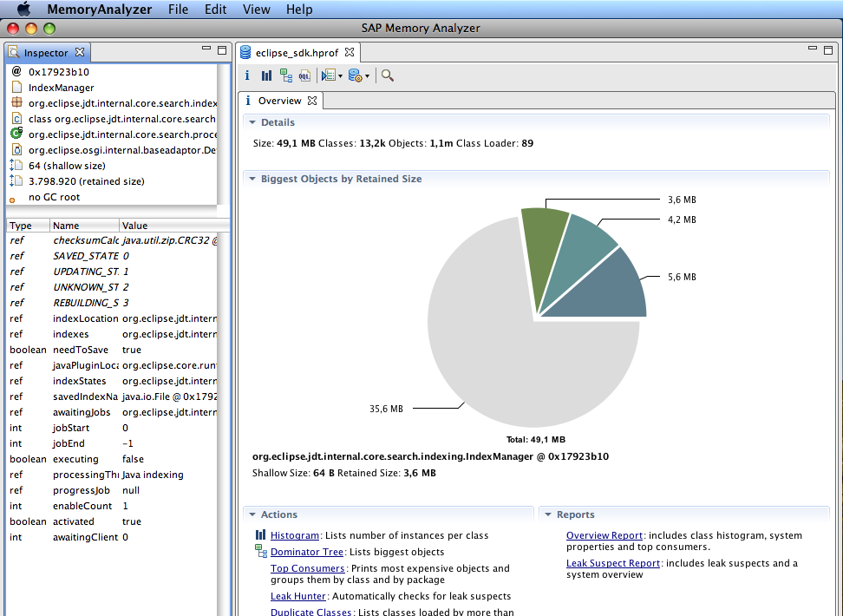The height and width of the screenshot is (616, 843).
Task: Open the Overview pane from the toolbar 'i' icon
Action: [x=247, y=75]
